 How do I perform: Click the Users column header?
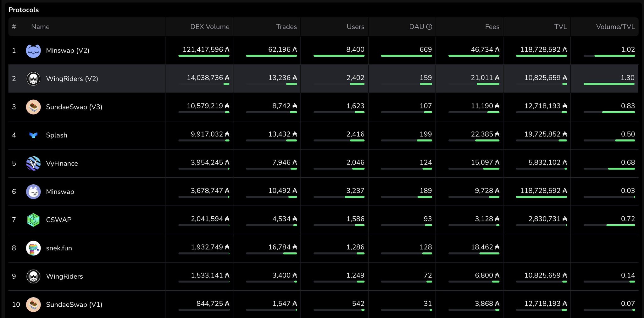tap(355, 27)
